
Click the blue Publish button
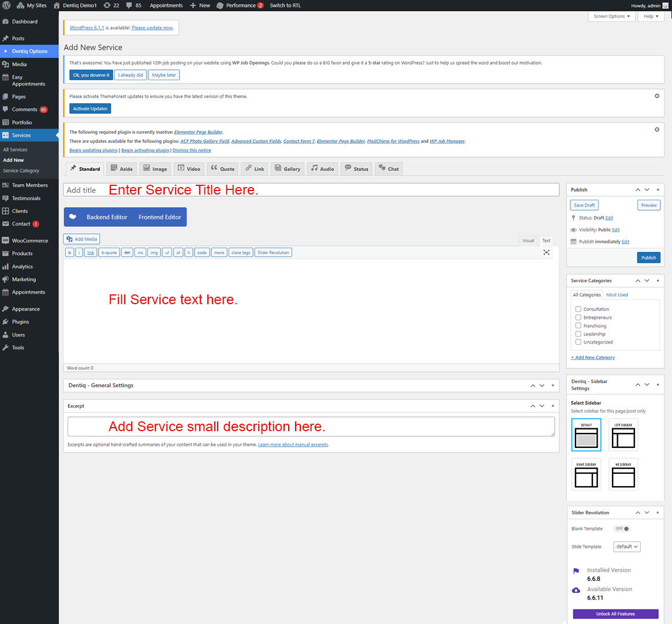click(x=648, y=257)
